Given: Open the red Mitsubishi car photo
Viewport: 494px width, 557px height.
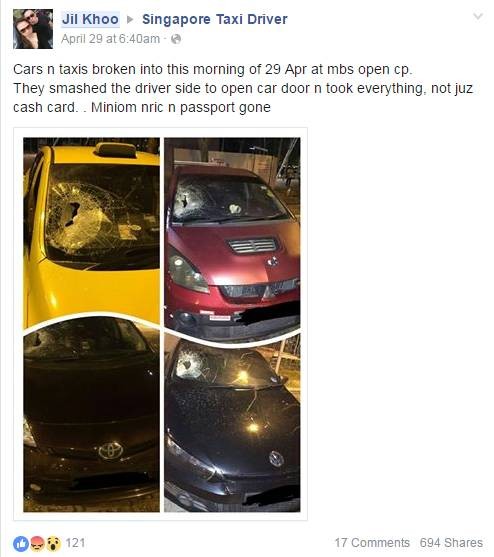Looking at the screenshot, I should click(232, 236).
